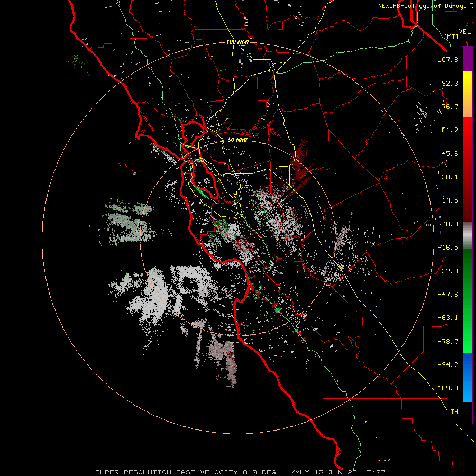Select the -47.6 legend value
This screenshot has width=476, height=476.
point(448,295)
